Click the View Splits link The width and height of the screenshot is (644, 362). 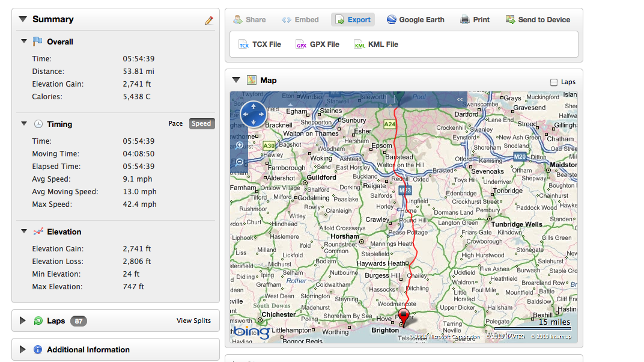[x=193, y=321]
